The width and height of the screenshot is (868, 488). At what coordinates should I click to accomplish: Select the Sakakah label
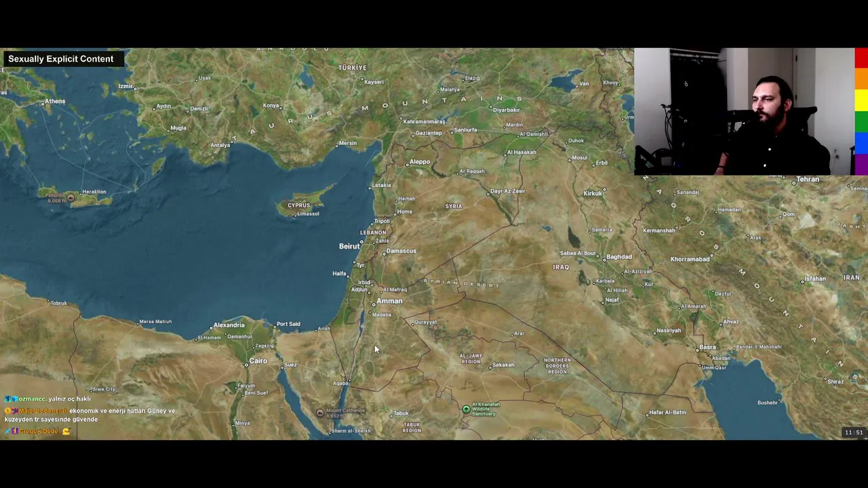(x=503, y=365)
